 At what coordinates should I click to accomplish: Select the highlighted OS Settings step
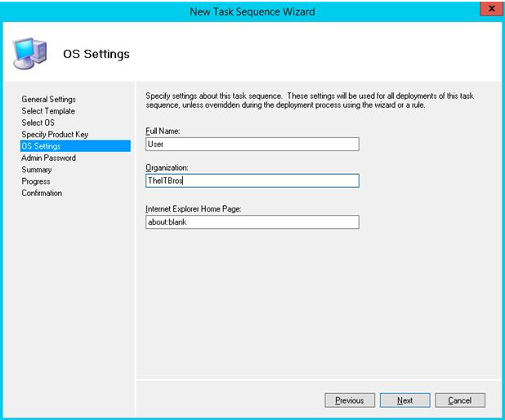pos(75,146)
